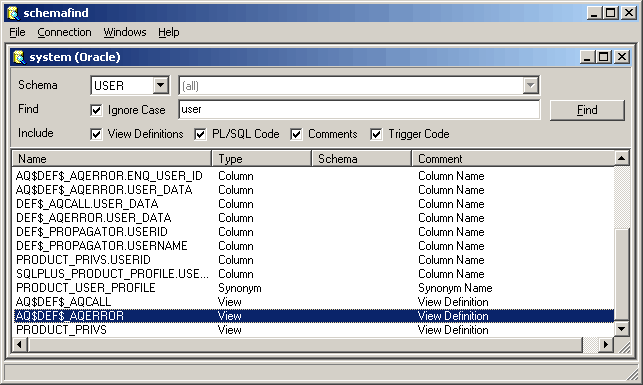Click the vertical scrollbar up arrow
Image resolution: width=643 pixels, height=385 pixels.
click(622, 158)
